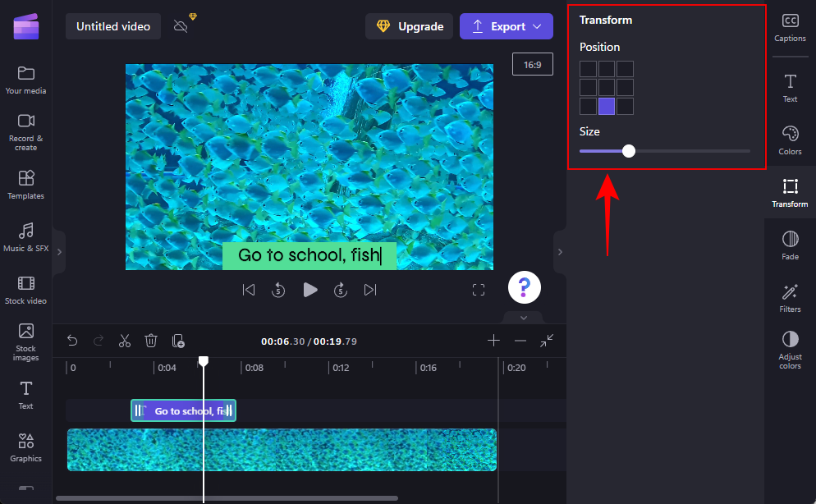Click the undo arrow
This screenshot has width=816, height=504.
tap(72, 341)
